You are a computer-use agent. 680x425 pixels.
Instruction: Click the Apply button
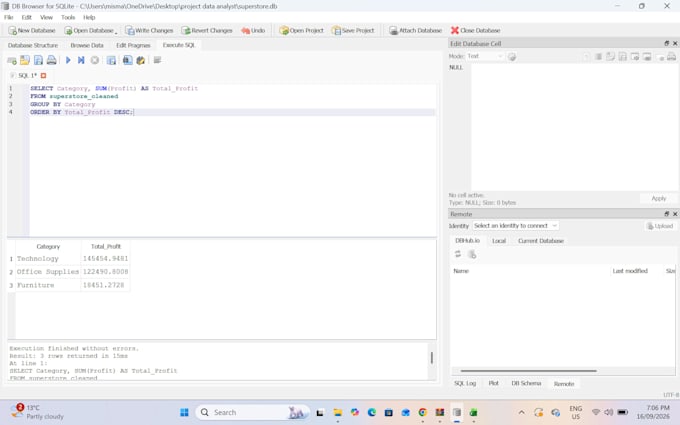tap(659, 198)
